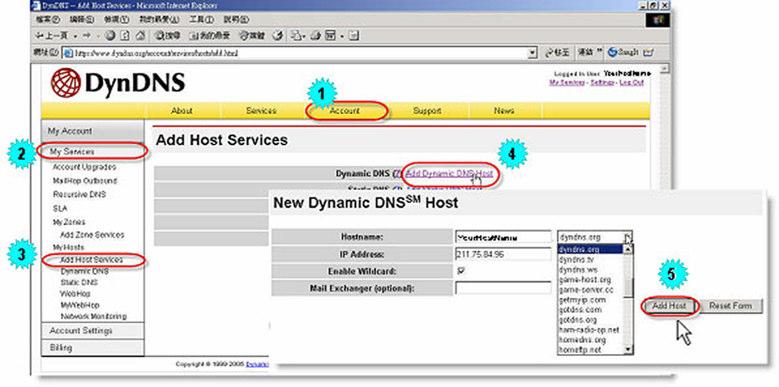Open WebHop in sidebar
Viewport: 779px width, 387px height.
tap(76, 294)
